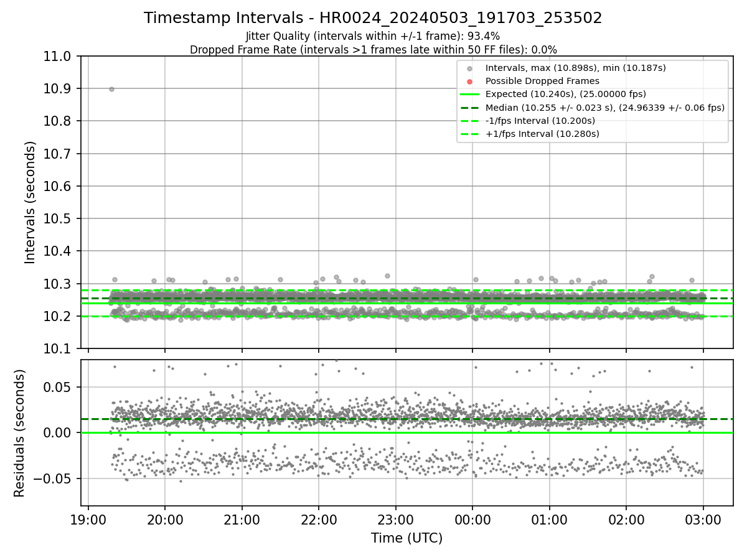747x560 pixels.
Task: Click the outlier data point near 10.9 seconds
Action: [x=111, y=89]
